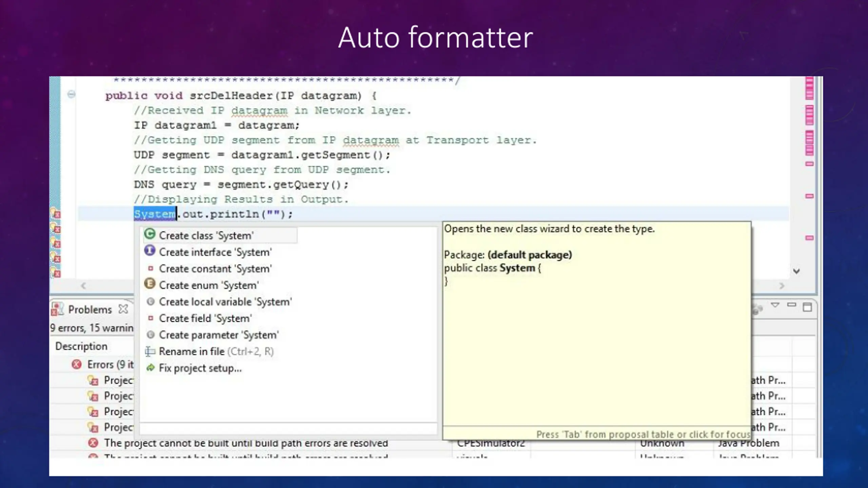Image resolution: width=868 pixels, height=488 pixels.
Task: Click the red error icon next to Errors group
Action: pos(77,364)
